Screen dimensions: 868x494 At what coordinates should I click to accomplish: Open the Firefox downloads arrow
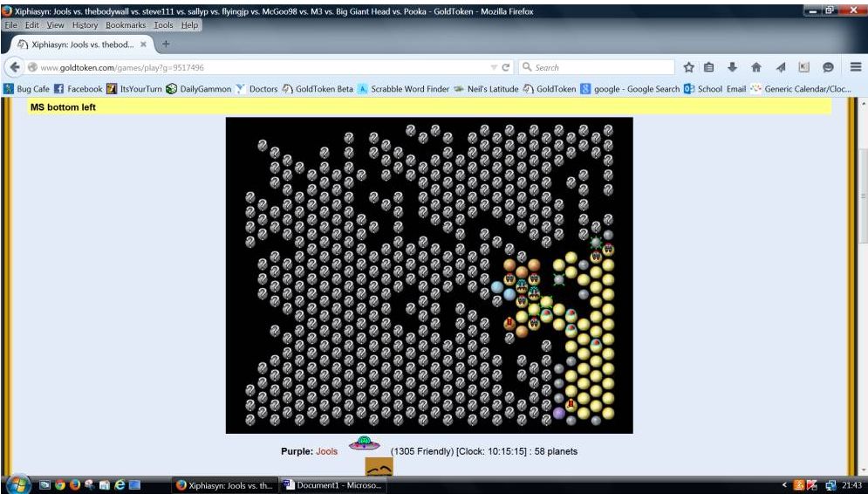(733, 67)
